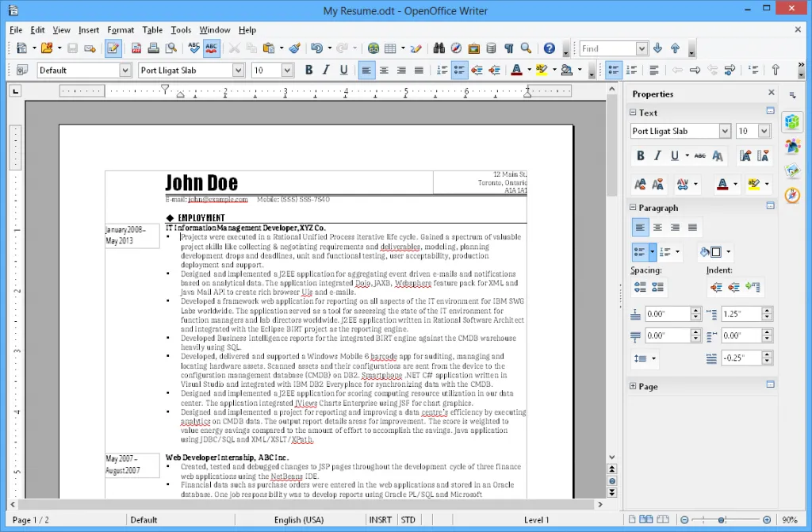Click the highlighting color swatch

(540, 69)
